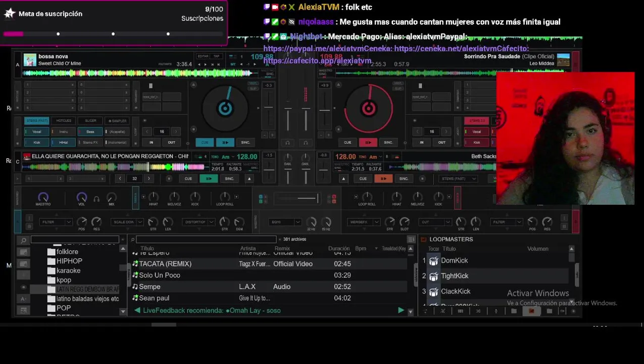Toggle SINC. on deck A
Screen dimensions: 644x364
[245, 143]
